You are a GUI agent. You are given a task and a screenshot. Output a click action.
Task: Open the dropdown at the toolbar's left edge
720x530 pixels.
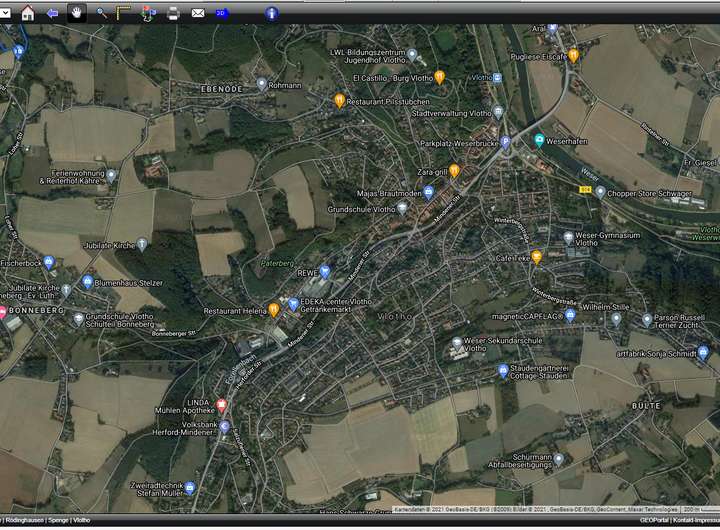tap(6, 13)
